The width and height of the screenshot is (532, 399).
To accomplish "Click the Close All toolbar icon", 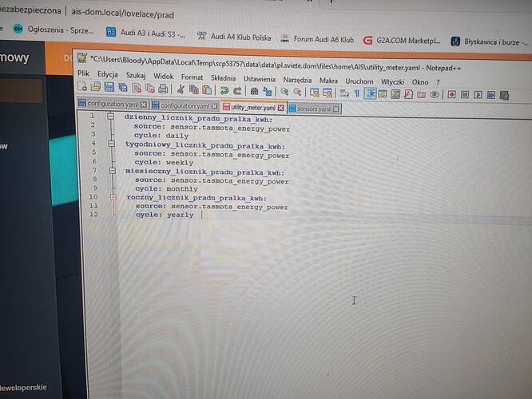I will [150, 89].
